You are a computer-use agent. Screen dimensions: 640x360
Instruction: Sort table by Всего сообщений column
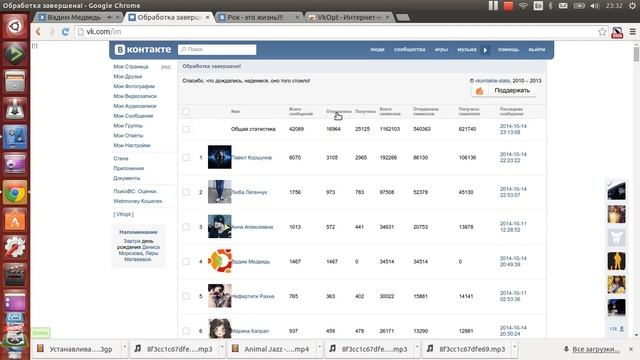301,111
